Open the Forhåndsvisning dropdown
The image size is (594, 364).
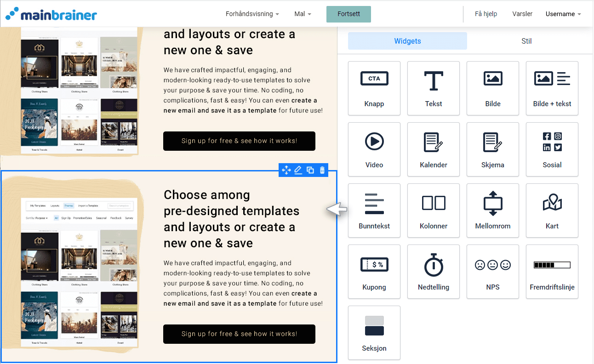[252, 14]
